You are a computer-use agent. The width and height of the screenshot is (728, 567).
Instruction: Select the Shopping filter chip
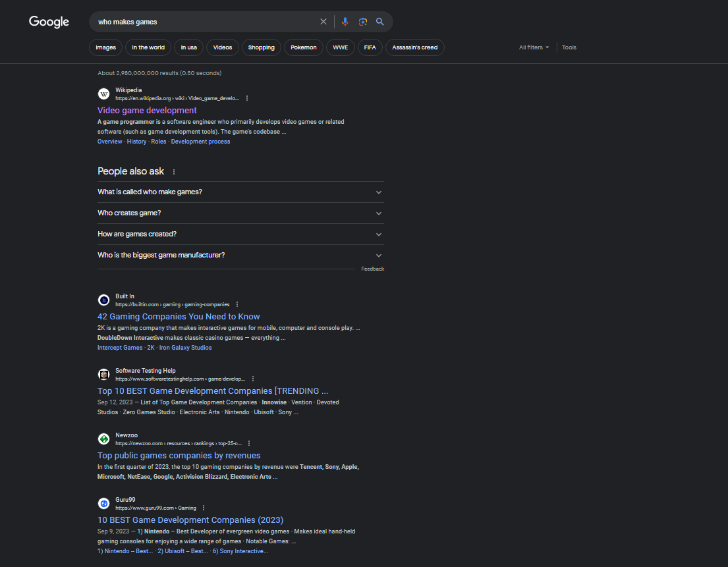262,47
